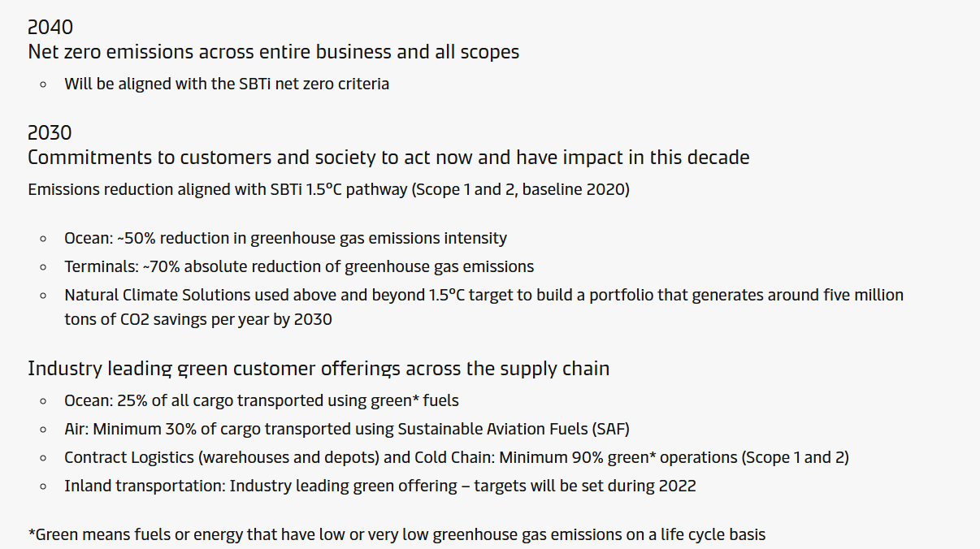Click the "(Scope 1 and 2, baseline 2020)" parenthetical

click(x=520, y=190)
